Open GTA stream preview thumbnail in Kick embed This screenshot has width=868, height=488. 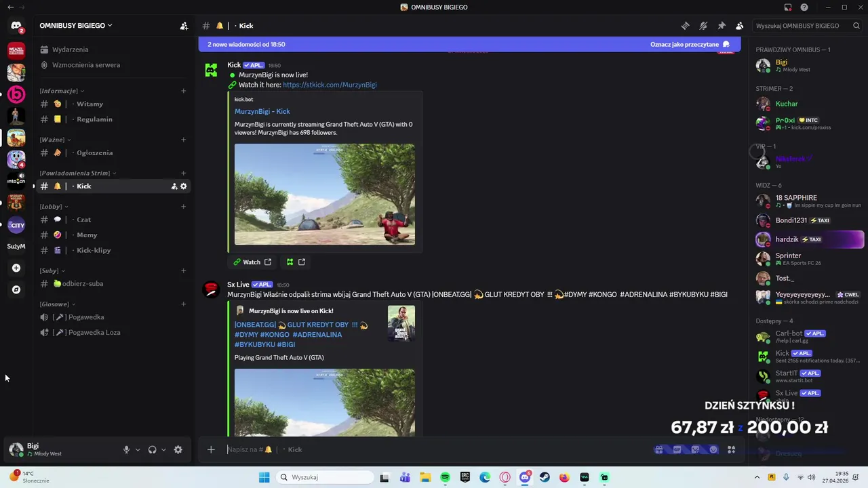point(325,195)
